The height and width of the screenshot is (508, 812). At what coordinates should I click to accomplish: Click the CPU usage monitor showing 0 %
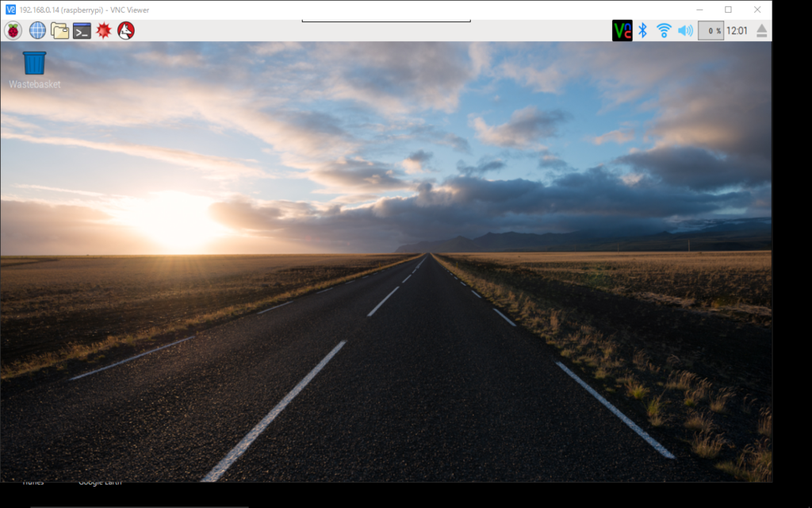(710, 31)
